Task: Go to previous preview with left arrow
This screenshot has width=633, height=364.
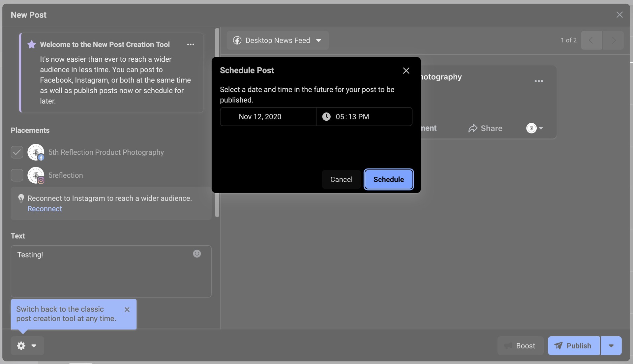Action: click(x=591, y=40)
